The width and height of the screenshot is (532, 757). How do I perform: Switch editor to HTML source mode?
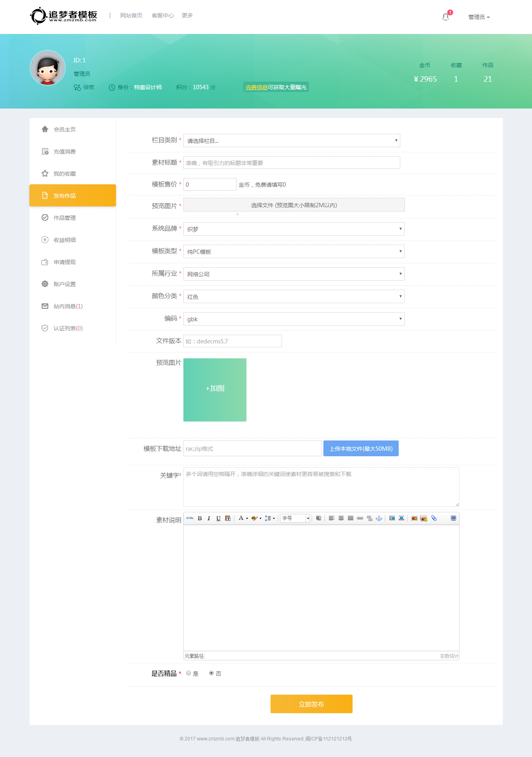[190, 518]
